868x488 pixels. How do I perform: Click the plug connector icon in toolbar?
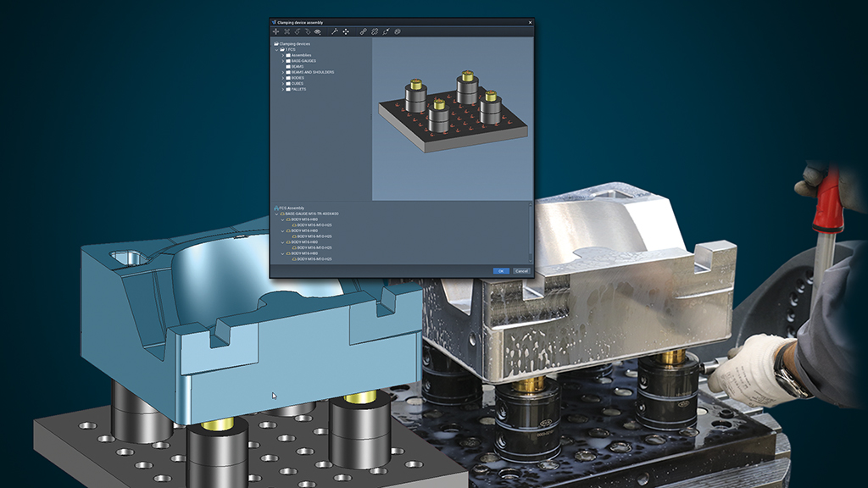[386, 31]
